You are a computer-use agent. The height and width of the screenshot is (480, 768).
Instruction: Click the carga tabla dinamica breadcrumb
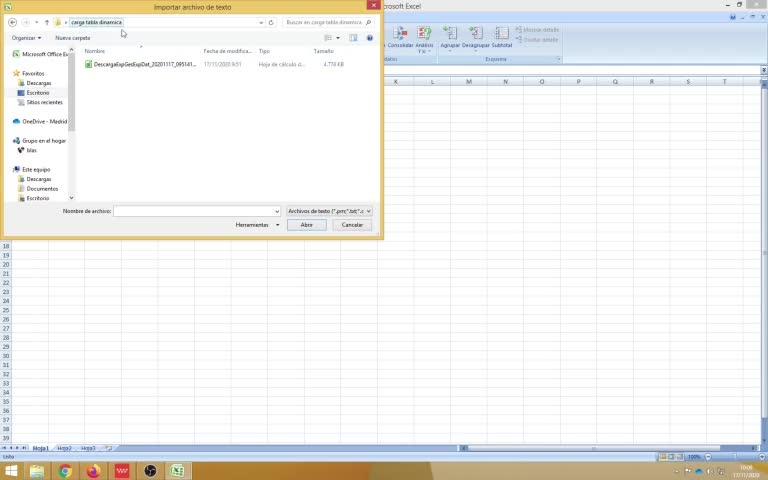96,23
